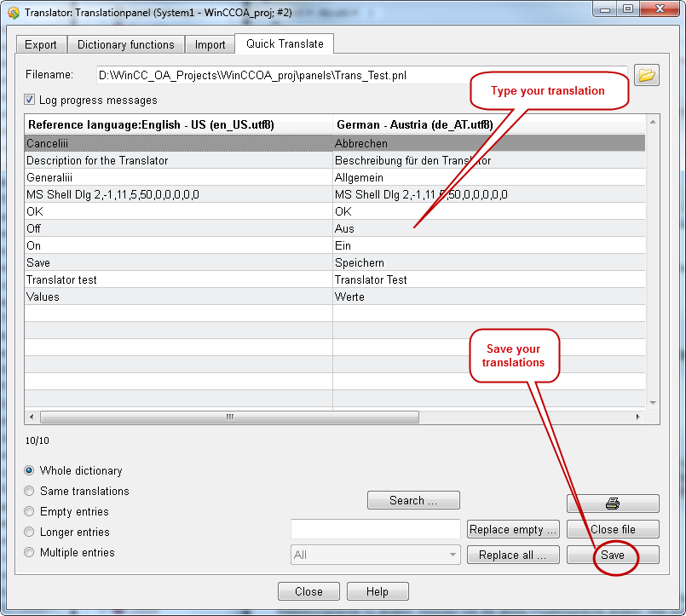Select Multiple entries filter option
The image size is (686, 616).
tap(30, 552)
